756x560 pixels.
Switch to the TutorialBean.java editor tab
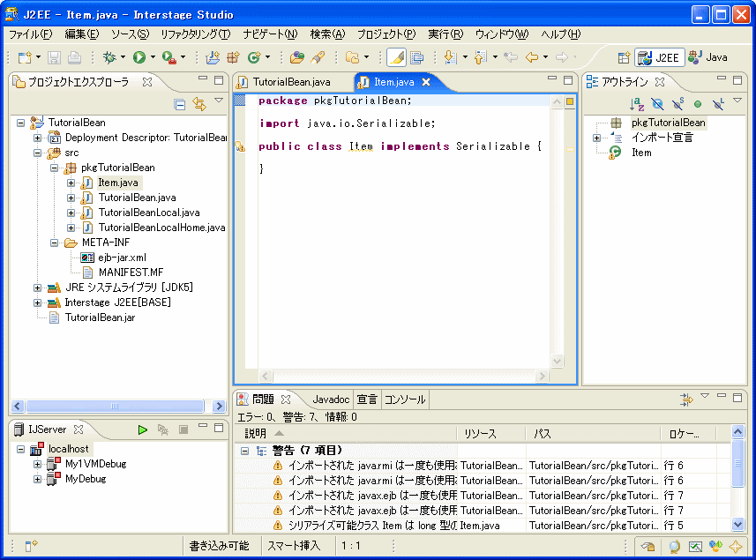292,82
